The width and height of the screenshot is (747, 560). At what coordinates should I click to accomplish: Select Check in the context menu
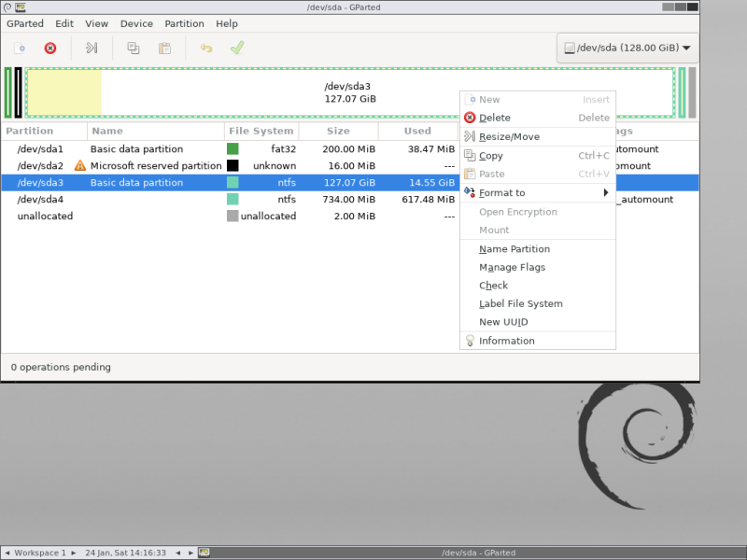[538, 286]
